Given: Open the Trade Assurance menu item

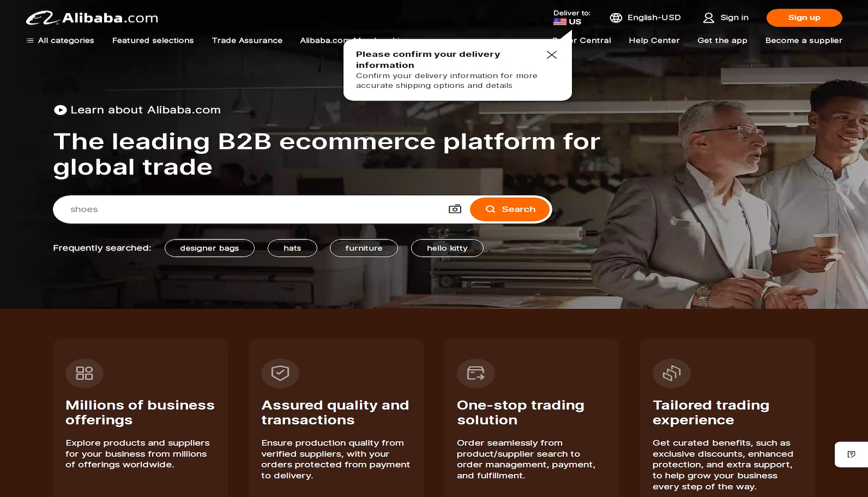Looking at the screenshot, I should [247, 40].
